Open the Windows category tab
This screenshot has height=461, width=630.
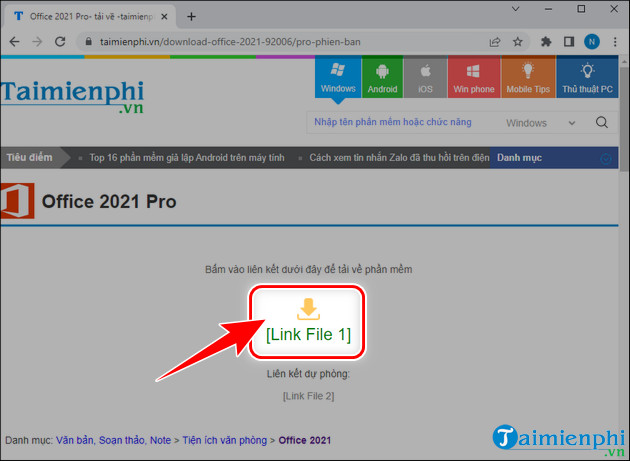click(338, 77)
